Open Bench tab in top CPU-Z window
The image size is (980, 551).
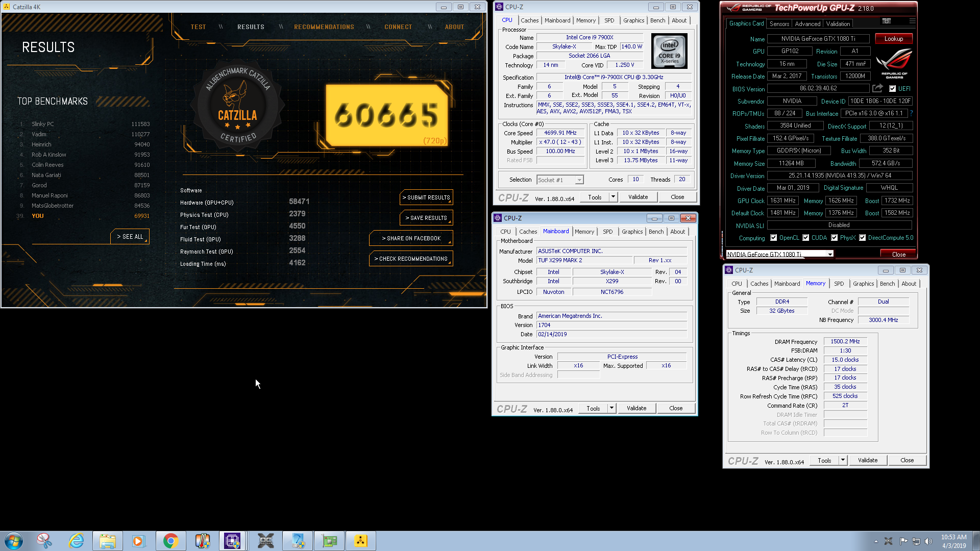tap(658, 20)
